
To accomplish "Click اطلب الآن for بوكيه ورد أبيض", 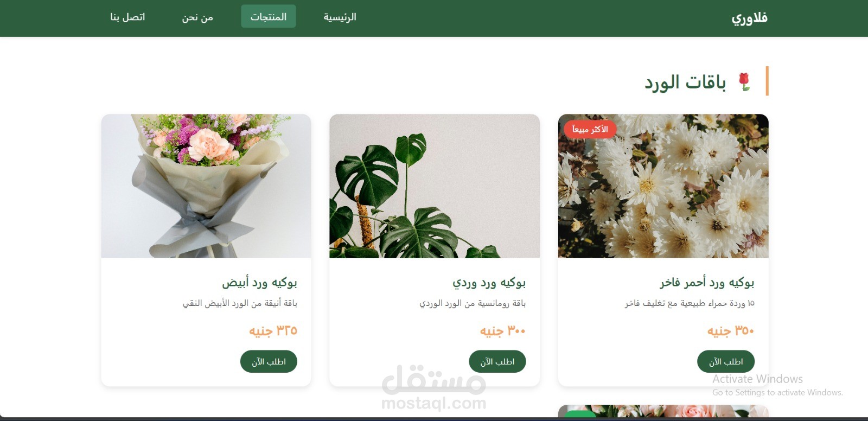I will [x=269, y=361].
